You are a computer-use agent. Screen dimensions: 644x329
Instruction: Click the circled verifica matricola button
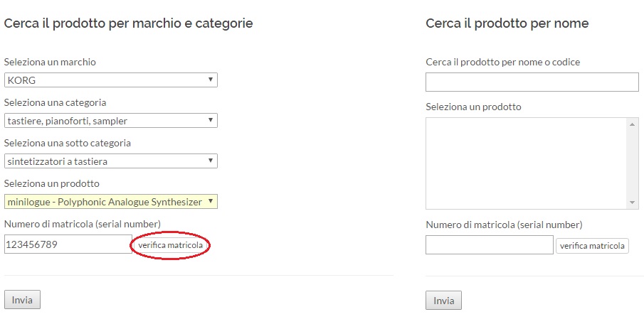click(x=171, y=245)
